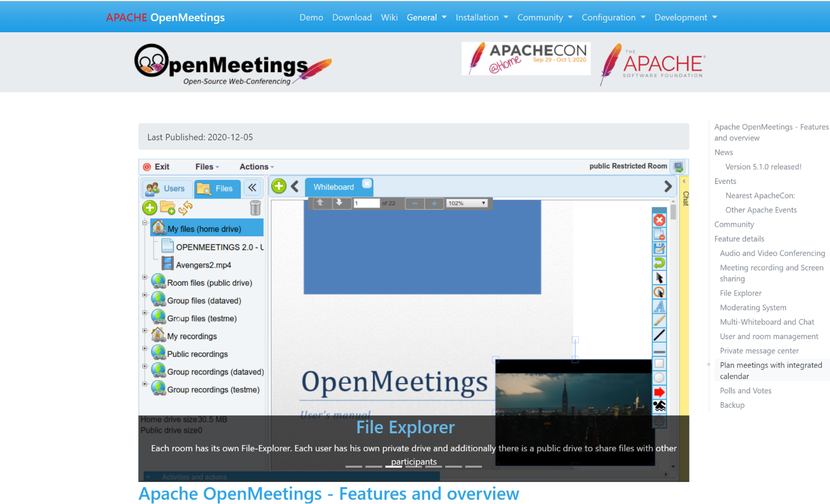Switch to the Users tab
Screen dimensions: 830x504
(166, 188)
